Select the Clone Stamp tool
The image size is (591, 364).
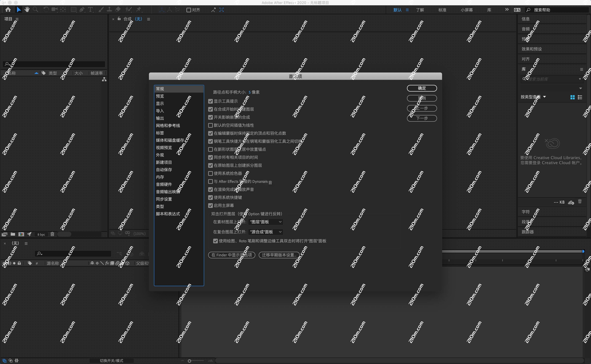tap(109, 10)
